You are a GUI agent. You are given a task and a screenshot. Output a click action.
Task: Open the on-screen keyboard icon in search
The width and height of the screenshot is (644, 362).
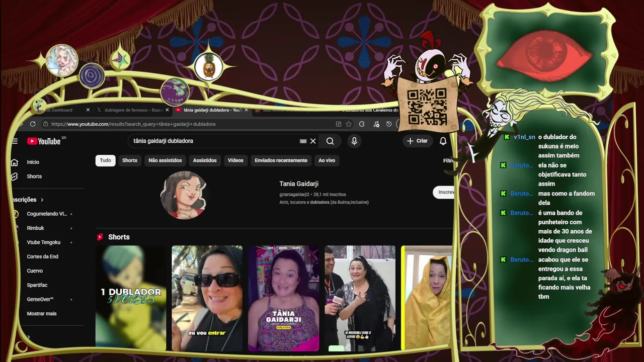[303, 141]
